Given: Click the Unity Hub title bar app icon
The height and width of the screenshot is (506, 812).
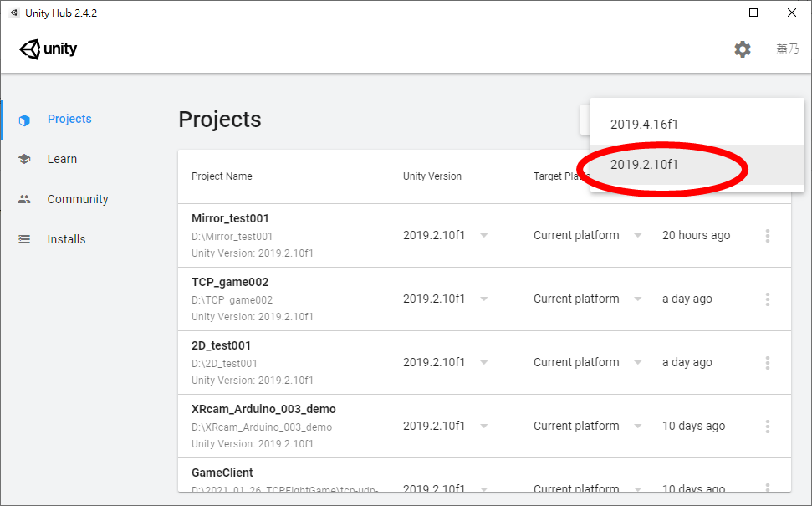Looking at the screenshot, I should (14, 13).
